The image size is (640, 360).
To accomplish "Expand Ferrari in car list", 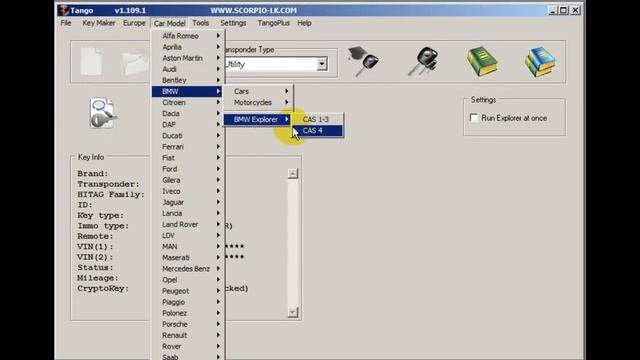I will (188, 147).
